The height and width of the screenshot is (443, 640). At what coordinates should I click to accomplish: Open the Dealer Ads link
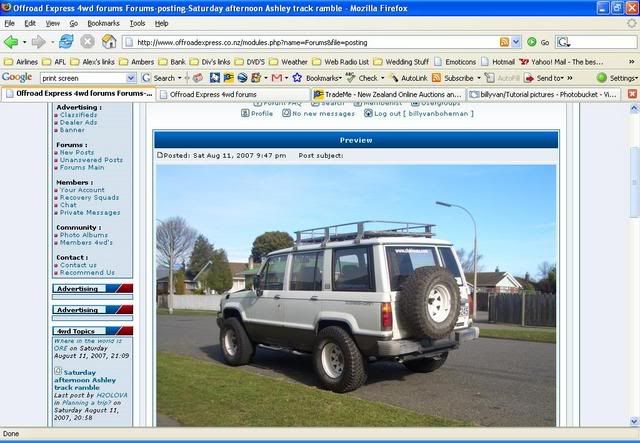78,122
